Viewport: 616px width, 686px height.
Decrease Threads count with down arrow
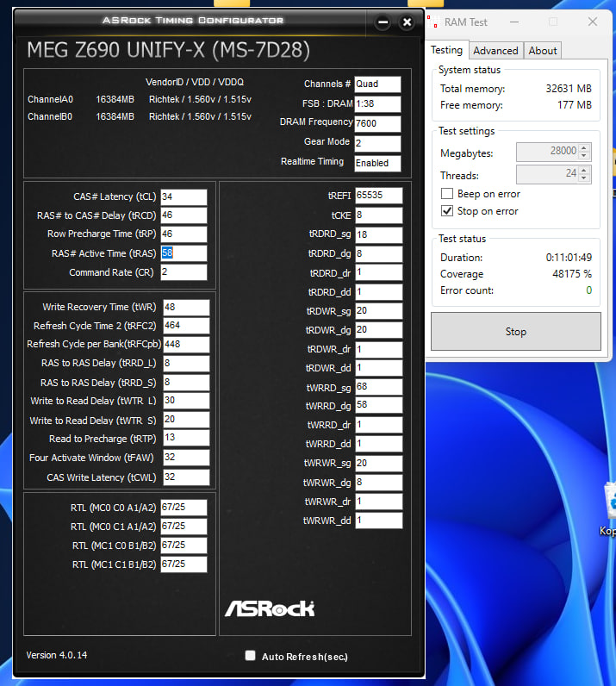tap(584, 178)
